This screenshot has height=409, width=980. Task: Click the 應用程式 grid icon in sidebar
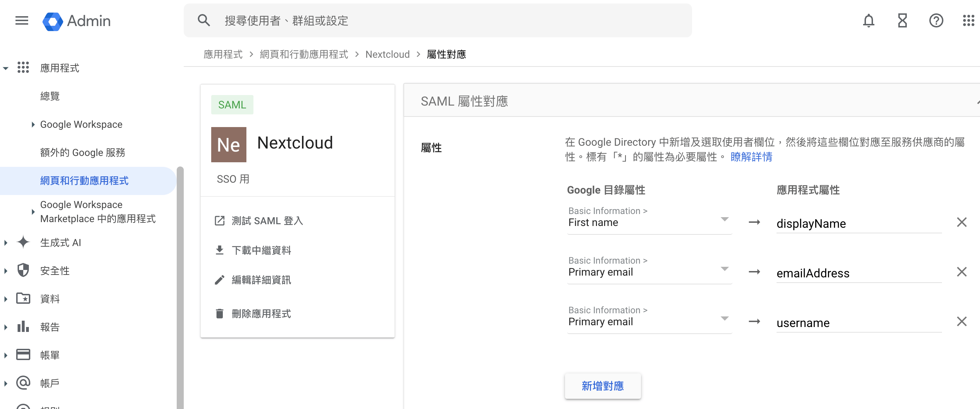(23, 68)
